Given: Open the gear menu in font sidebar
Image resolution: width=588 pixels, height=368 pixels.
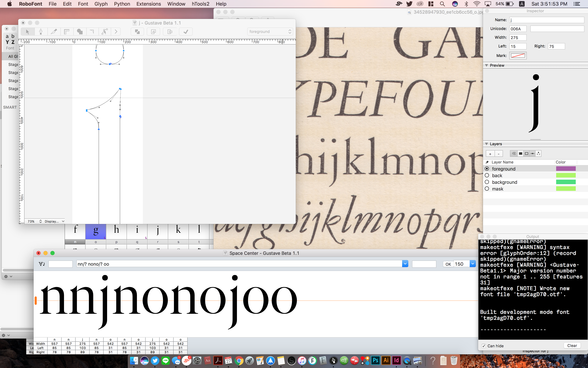Looking at the screenshot, I should coord(8,277).
